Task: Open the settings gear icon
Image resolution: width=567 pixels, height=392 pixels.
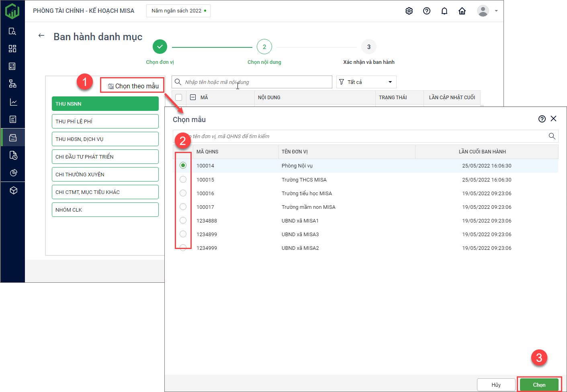Action: (409, 11)
